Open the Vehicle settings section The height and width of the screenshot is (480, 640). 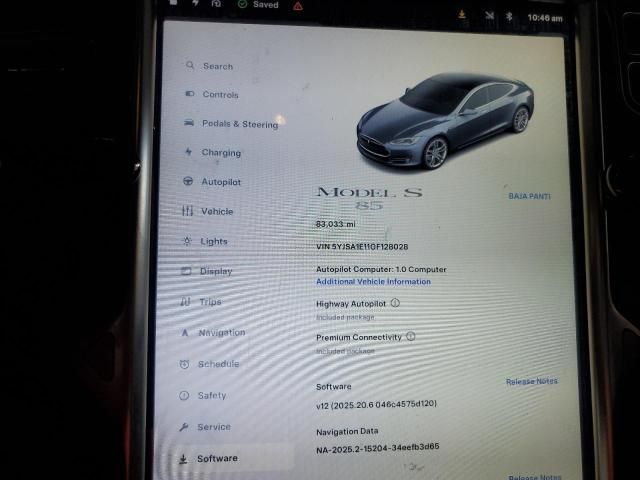coord(216,211)
